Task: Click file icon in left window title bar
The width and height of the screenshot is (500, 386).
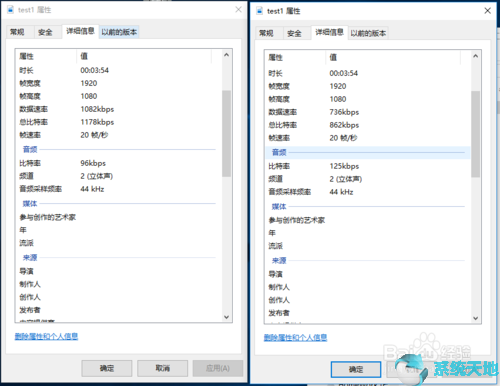Action: click(11, 10)
